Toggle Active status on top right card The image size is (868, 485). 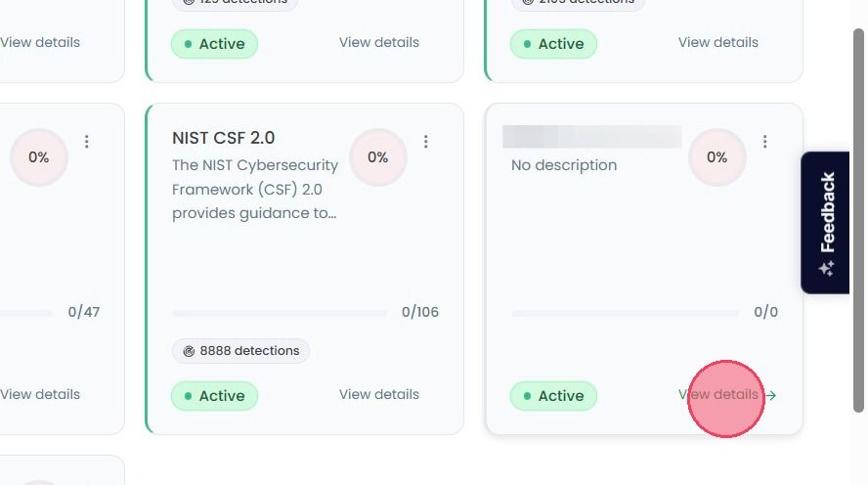coord(553,44)
